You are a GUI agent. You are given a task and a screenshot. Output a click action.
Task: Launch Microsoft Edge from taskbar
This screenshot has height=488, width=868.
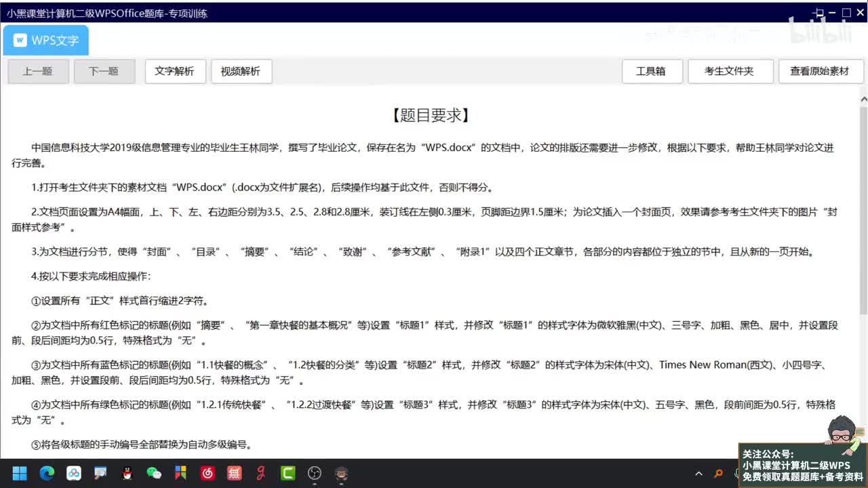point(47,473)
